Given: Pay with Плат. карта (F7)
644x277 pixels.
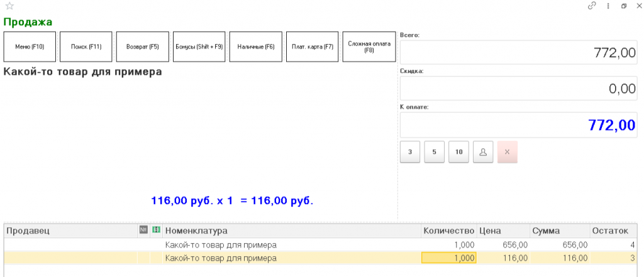Looking at the screenshot, I should tap(312, 46).
